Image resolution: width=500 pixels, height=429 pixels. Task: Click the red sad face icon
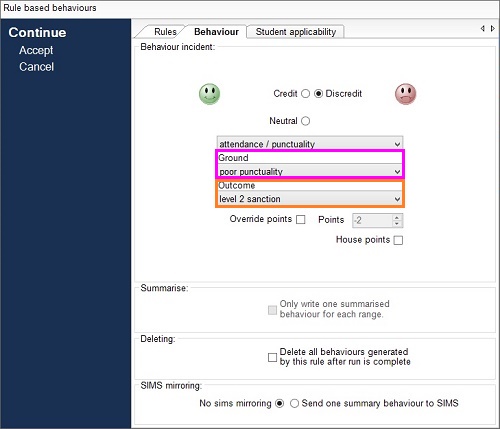pyautogui.click(x=405, y=94)
